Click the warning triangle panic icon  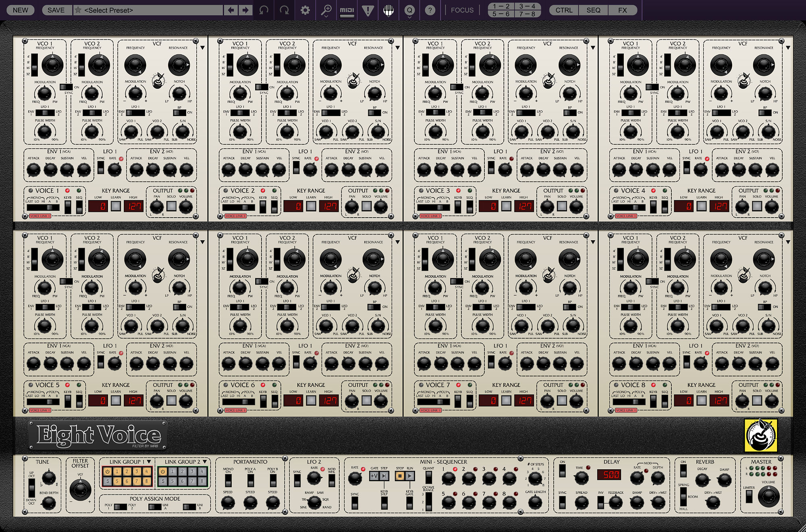368,10
